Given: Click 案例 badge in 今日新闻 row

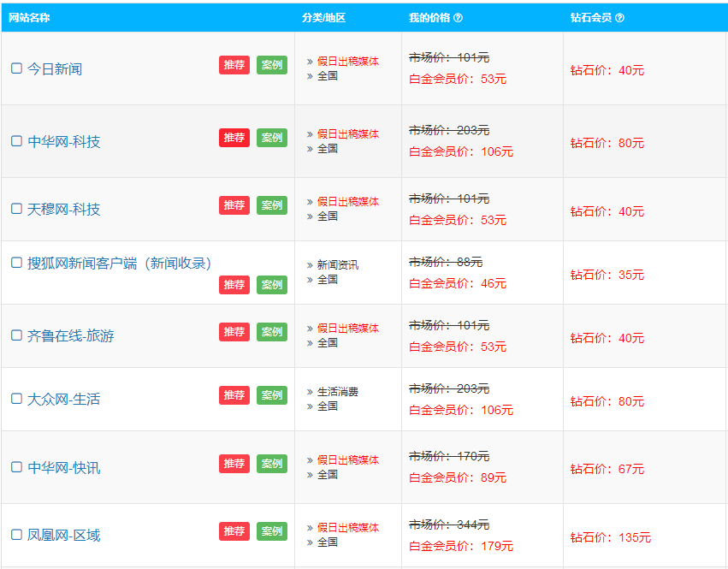Looking at the screenshot, I should tap(272, 65).
